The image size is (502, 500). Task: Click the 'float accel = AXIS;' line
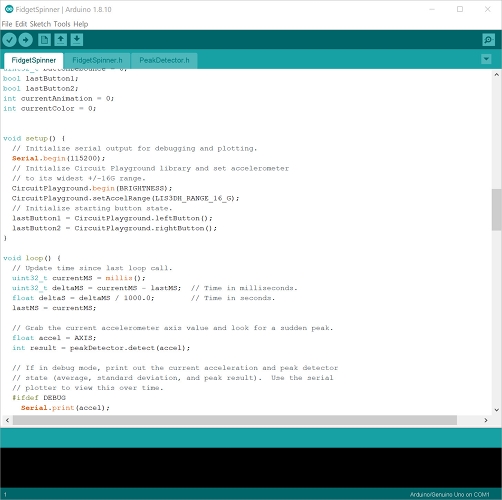(54, 338)
